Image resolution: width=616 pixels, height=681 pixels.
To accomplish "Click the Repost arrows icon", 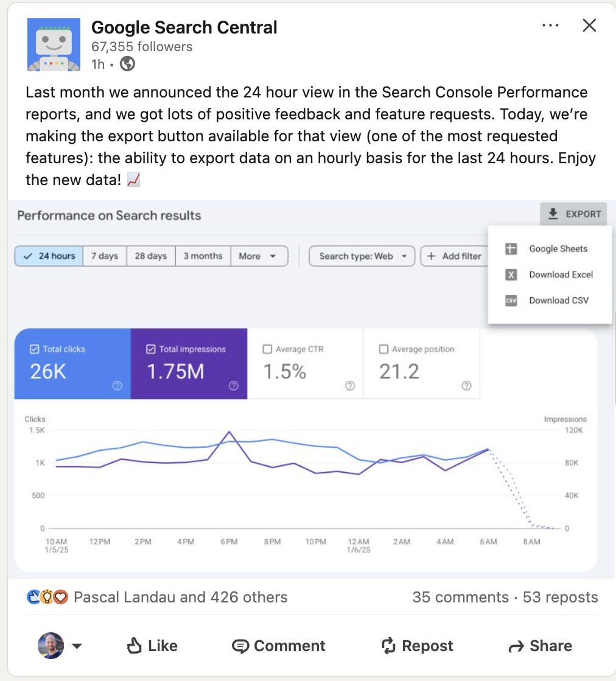I will point(388,646).
